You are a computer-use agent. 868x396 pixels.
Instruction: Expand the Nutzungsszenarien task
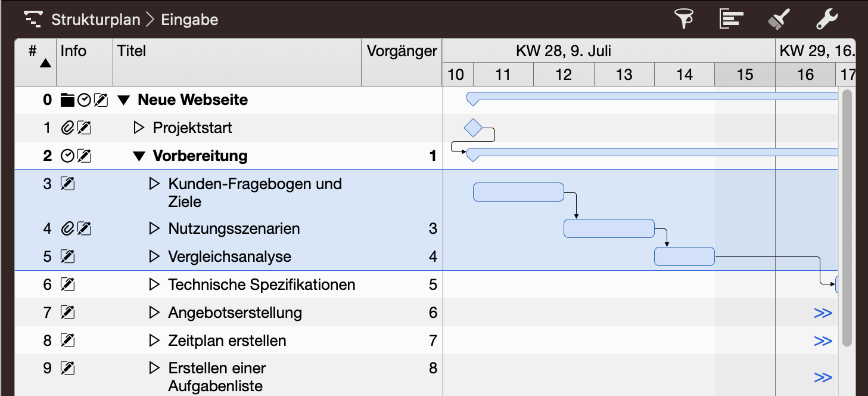point(154,228)
